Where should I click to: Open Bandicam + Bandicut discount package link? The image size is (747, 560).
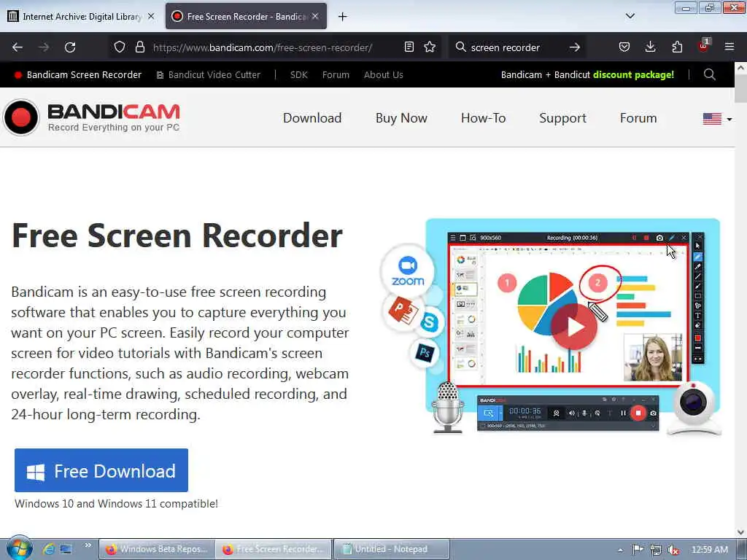(x=587, y=75)
